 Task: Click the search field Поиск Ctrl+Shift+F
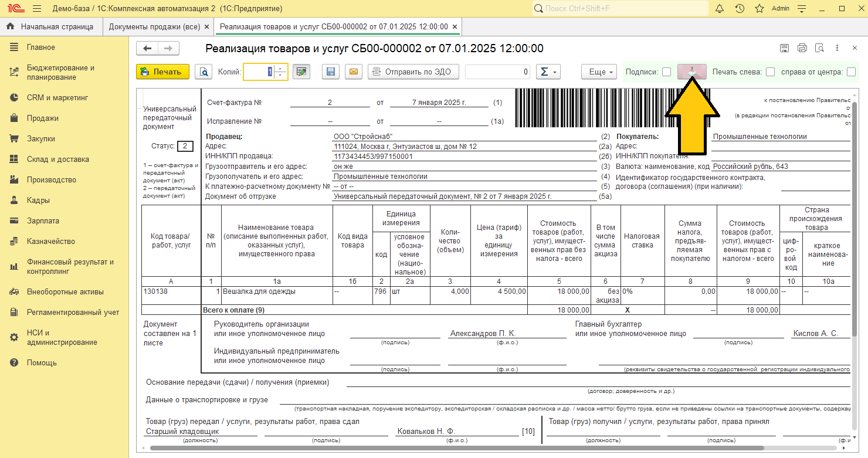tap(621, 9)
